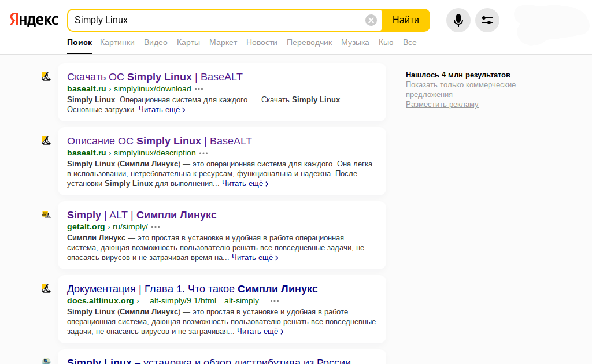Open the three-dot menu beside getalt.org ru/simply/
This screenshot has height=364, width=592.
(x=156, y=227)
